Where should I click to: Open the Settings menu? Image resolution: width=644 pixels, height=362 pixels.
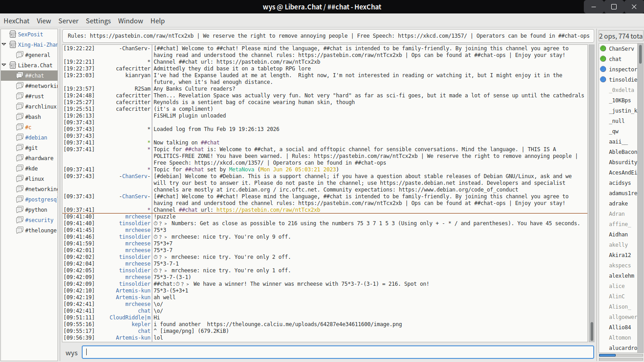98,21
